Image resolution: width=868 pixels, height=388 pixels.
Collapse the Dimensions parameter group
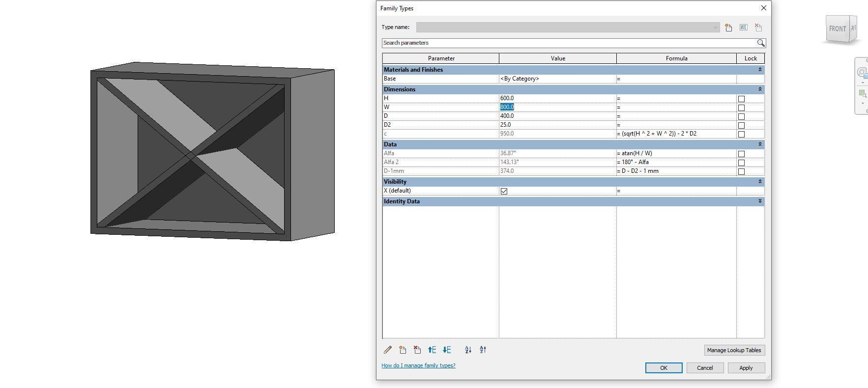[759, 89]
